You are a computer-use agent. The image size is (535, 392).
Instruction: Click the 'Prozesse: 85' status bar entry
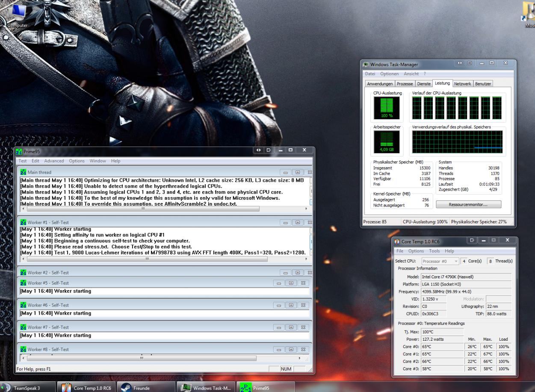click(375, 222)
